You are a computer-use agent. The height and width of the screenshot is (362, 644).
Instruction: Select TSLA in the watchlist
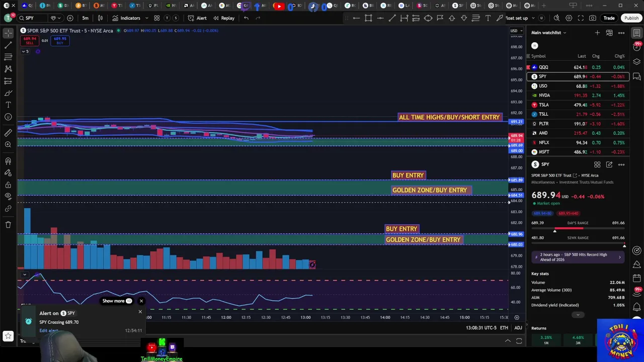[x=578, y=105]
